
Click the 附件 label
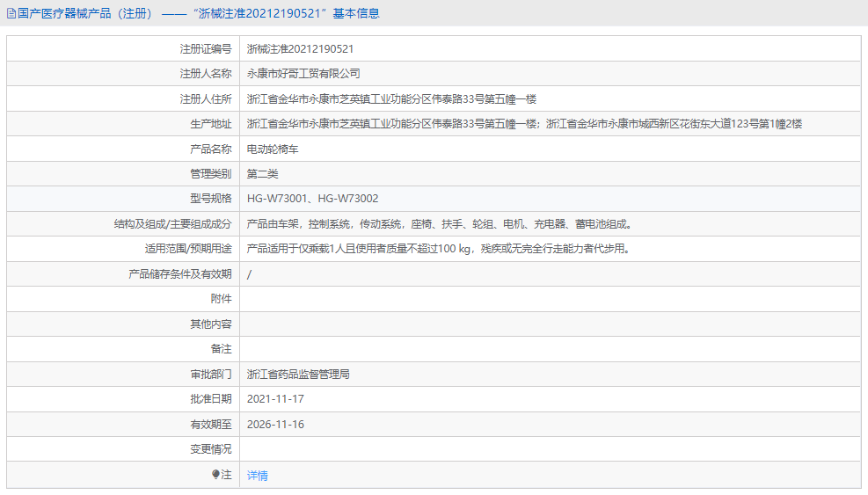coord(221,299)
